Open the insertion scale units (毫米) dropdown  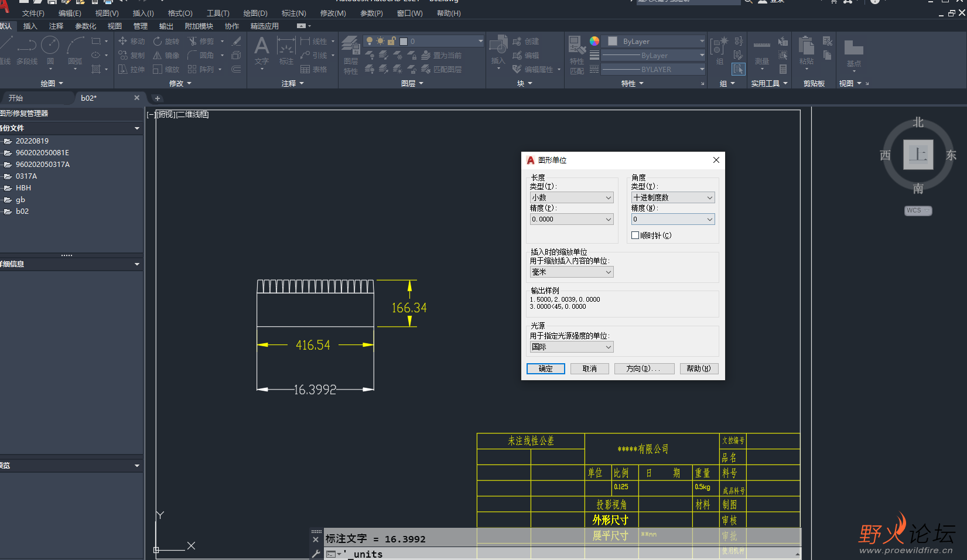pyautogui.click(x=572, y=272)
